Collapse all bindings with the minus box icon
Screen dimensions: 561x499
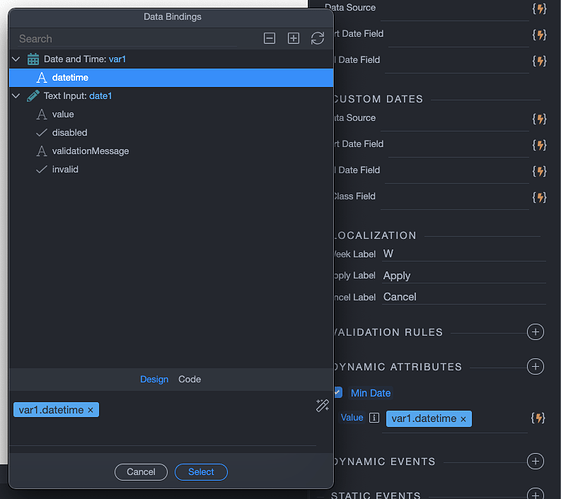pos(269,38)
